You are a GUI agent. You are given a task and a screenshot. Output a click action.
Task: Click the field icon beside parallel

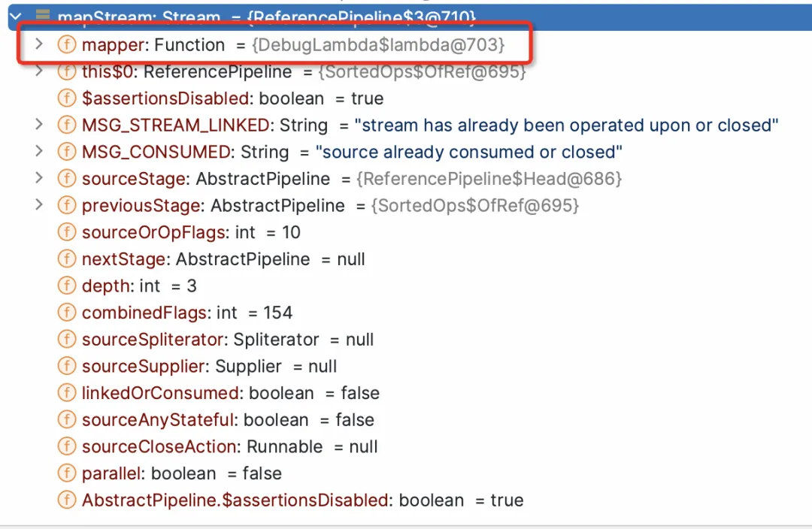tap(67, 473)
